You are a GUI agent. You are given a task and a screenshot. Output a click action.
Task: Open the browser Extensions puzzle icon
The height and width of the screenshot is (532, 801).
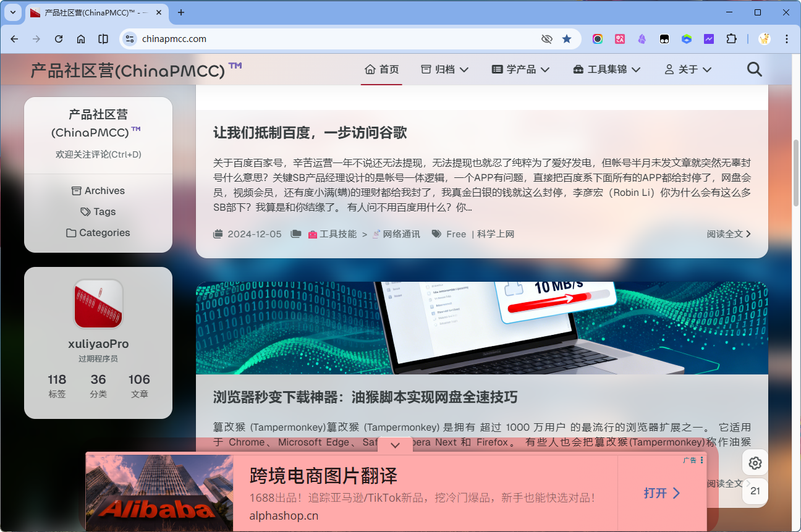point(731,39)
